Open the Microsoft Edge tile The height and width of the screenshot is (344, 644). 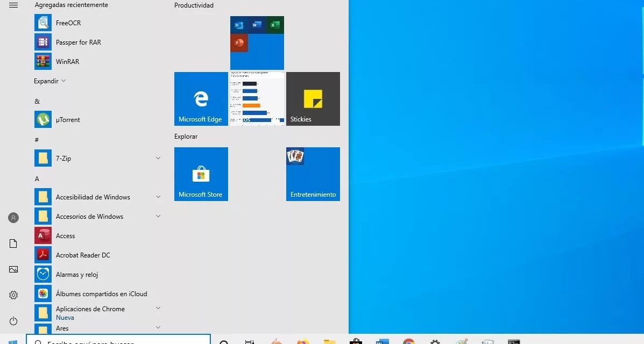point(201,99)
